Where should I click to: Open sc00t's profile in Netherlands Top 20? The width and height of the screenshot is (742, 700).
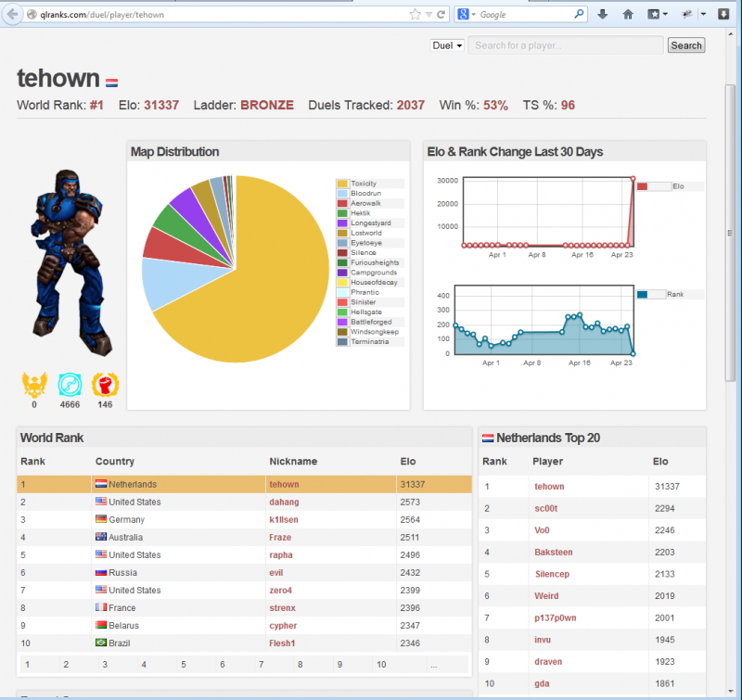(x=547, y=509)
